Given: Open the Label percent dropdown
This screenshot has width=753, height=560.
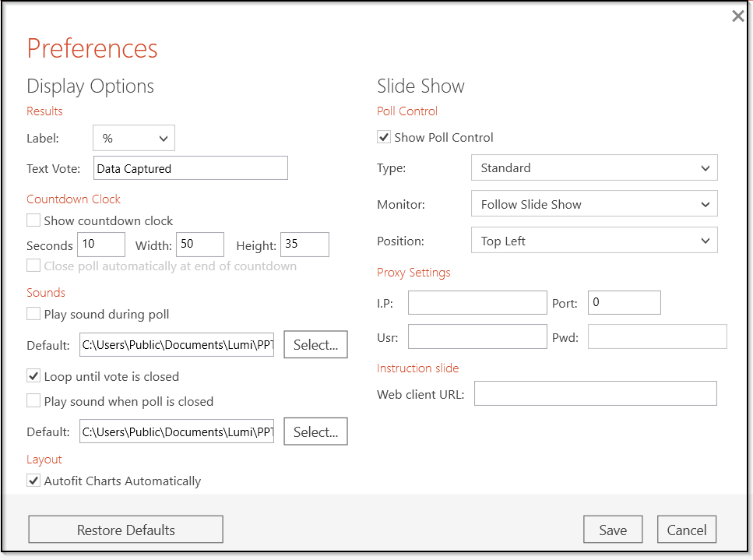Looking at the screenshot, I should [133, 139].
